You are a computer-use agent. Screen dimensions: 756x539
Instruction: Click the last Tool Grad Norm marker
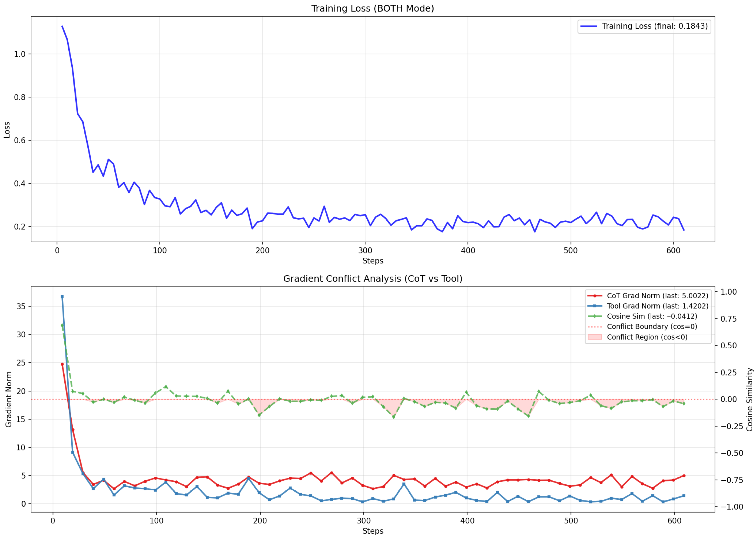(x=684, y=496)
